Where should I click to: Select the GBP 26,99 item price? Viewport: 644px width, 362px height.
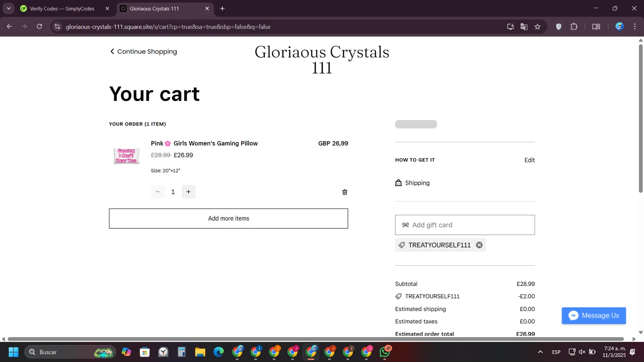point(333,143)
